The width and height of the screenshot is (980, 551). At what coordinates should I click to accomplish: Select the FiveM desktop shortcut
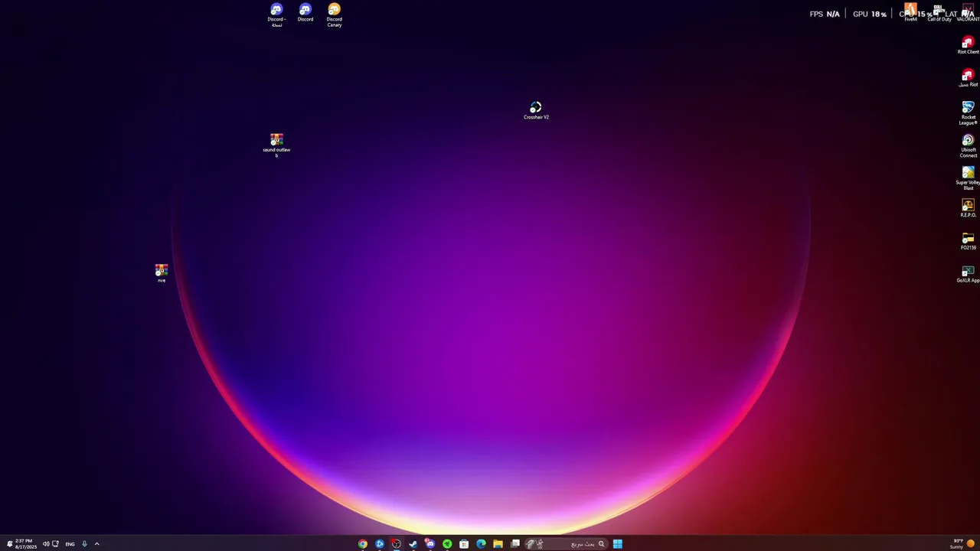click(x=910, y=12)
